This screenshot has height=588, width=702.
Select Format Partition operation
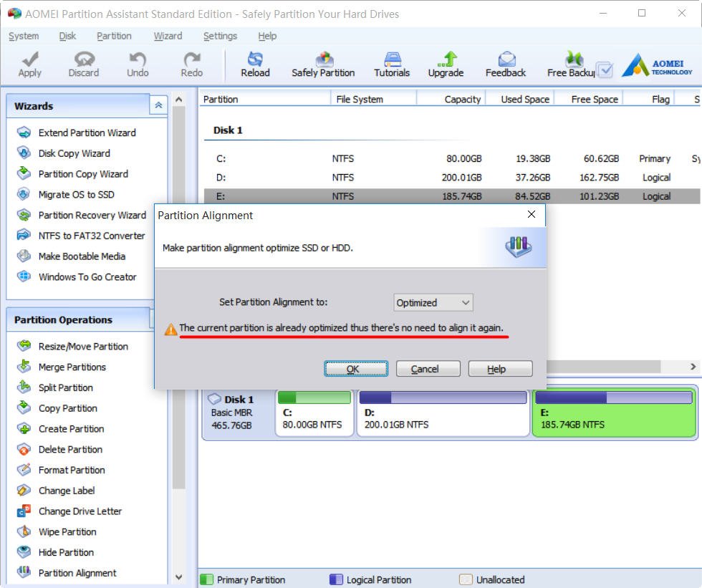coord(72,470)
